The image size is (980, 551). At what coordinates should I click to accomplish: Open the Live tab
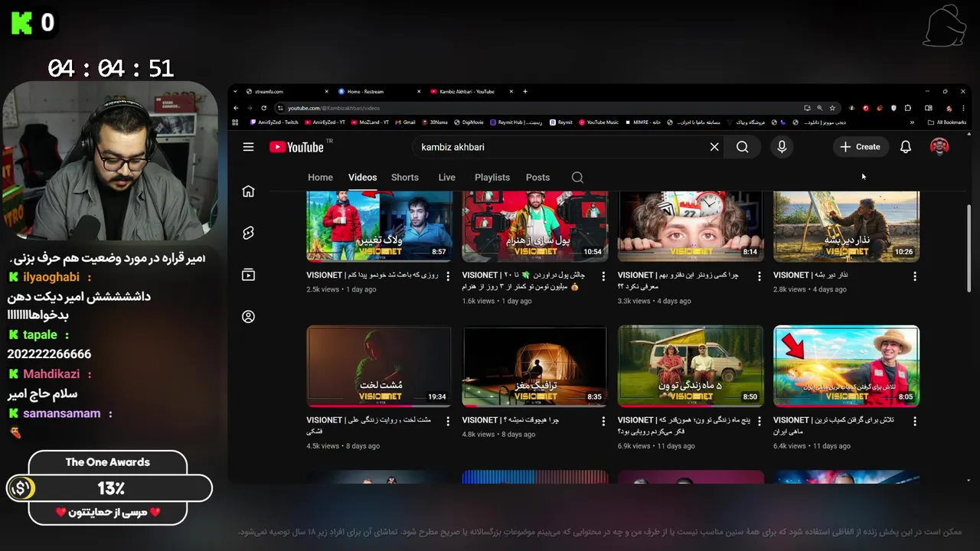click(x=446, y=178)
